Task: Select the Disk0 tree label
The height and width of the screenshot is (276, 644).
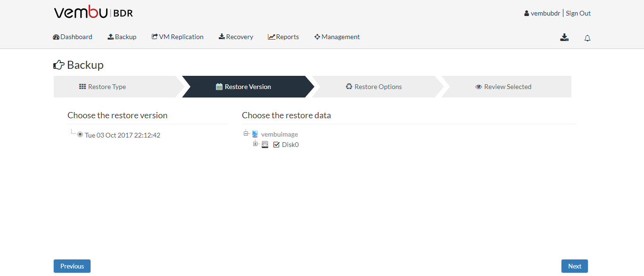Action: tap(290, 145)
